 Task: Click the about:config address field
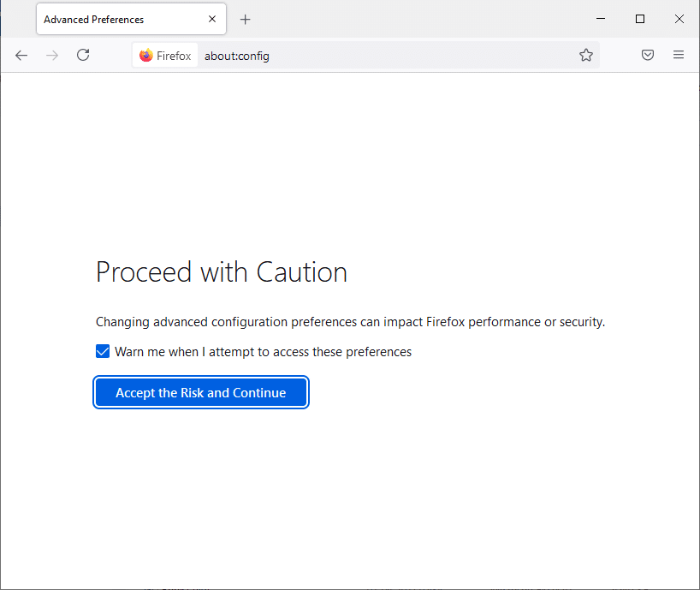[x=385, y=56]
